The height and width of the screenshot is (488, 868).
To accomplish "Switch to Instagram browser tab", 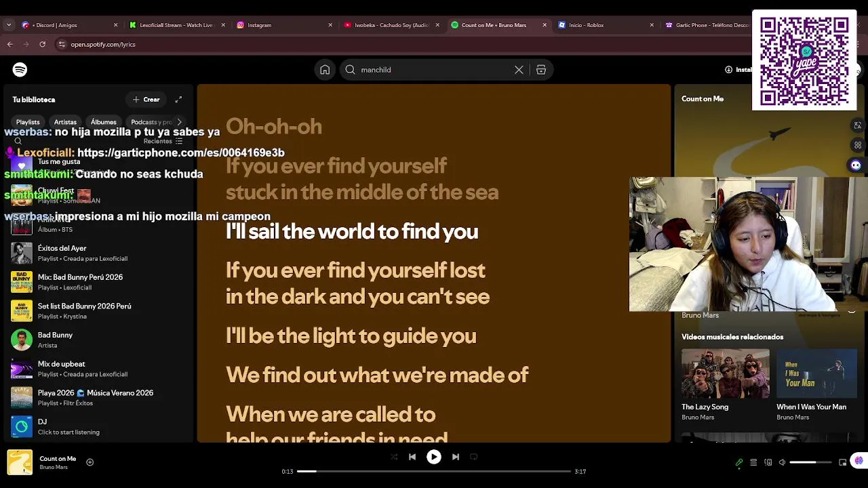I will pos(285,25).
